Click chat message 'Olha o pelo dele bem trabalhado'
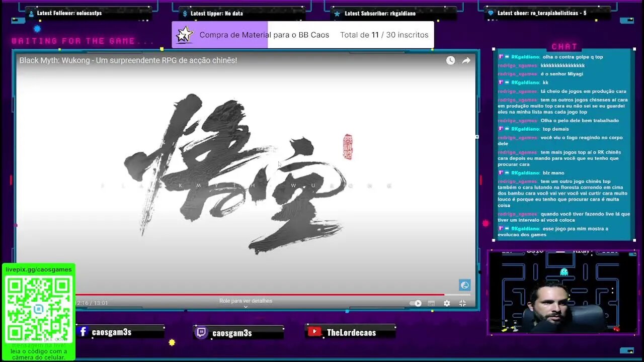Image resolution: width=644 pixels, height=362 pixels. click(580, 121)
